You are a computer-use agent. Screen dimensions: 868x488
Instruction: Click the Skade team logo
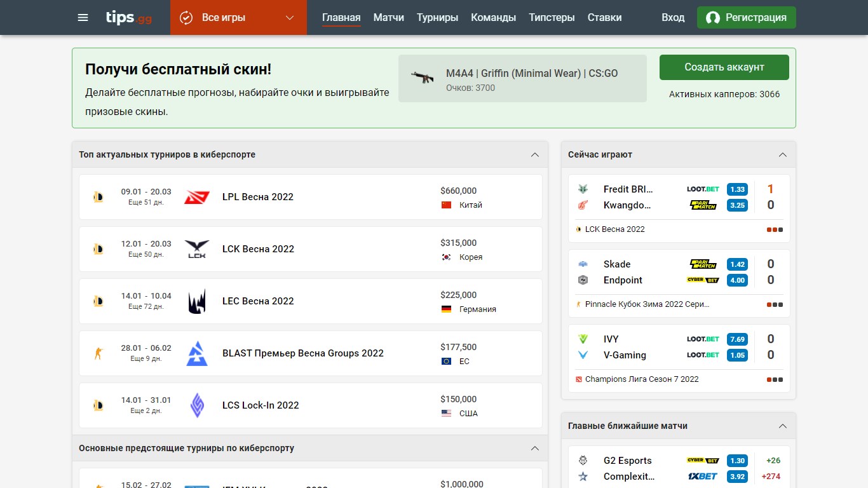pyautogui.click(x=583, y=264)
